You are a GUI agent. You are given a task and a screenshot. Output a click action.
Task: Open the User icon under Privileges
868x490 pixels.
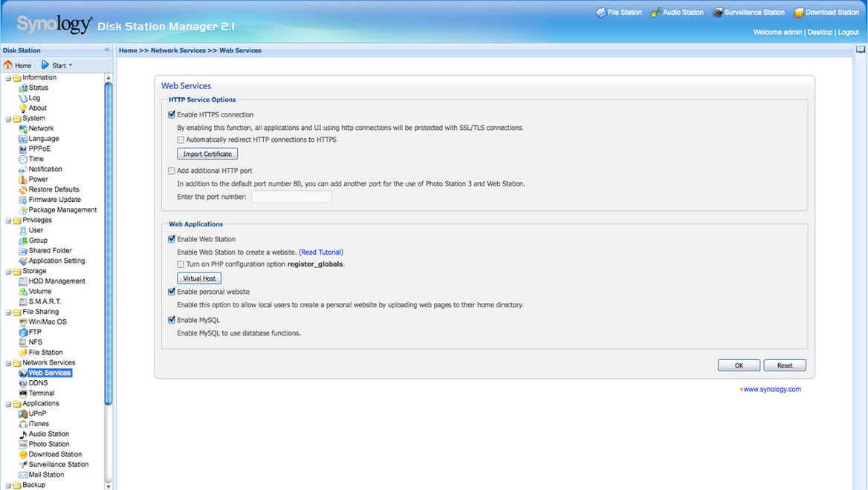[23, 230]
